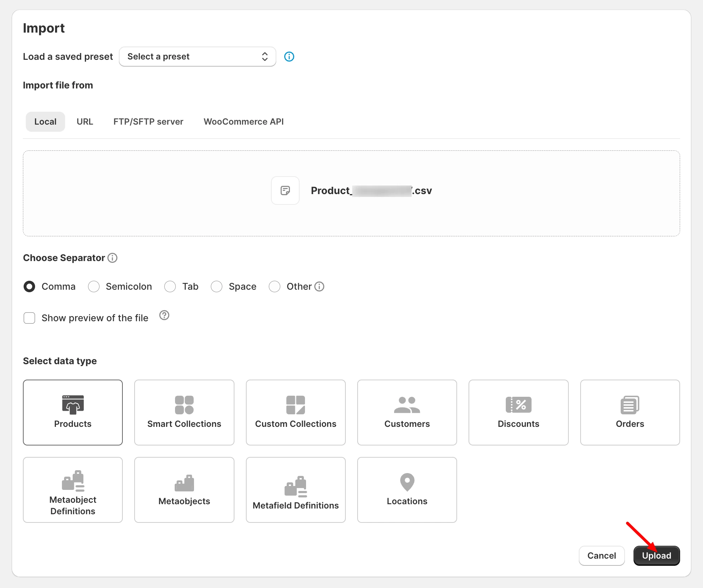
Task: Choose Metaobject Definitions data type
Action: pyautogui.click(x=73, y=490)
